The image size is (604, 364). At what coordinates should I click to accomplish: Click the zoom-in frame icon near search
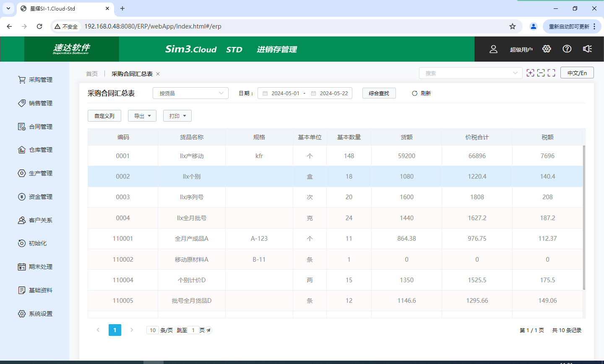click(x=530, y=73)
